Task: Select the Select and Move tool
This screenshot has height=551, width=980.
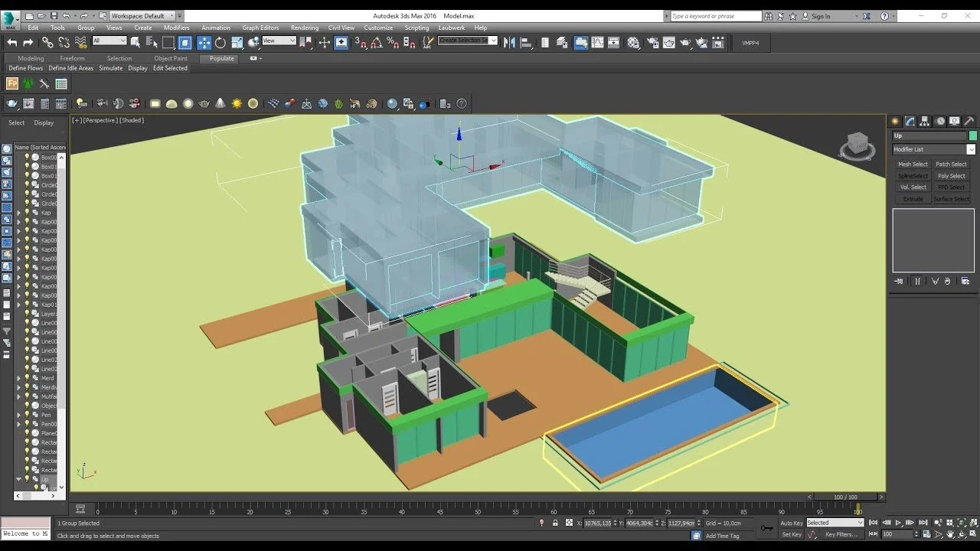Action: click(204, 42)
